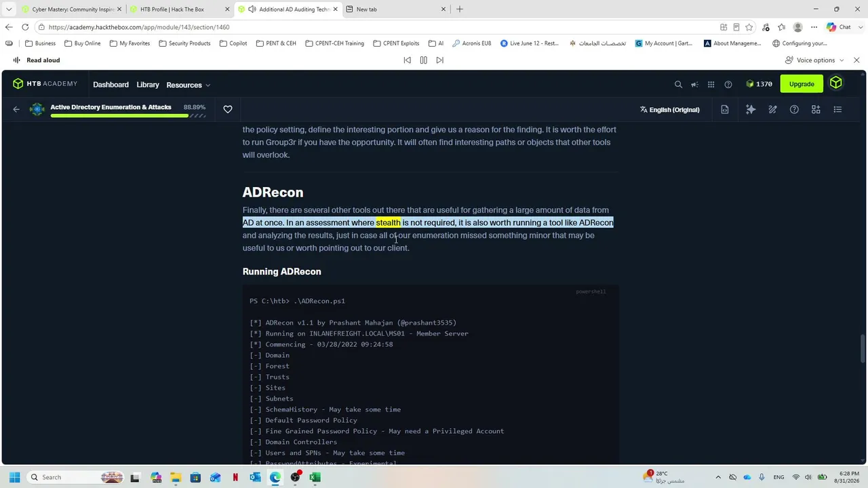The image size is (868, 488).
Task: Open the notes pencil icon
Action: click(x=772, y=109)
